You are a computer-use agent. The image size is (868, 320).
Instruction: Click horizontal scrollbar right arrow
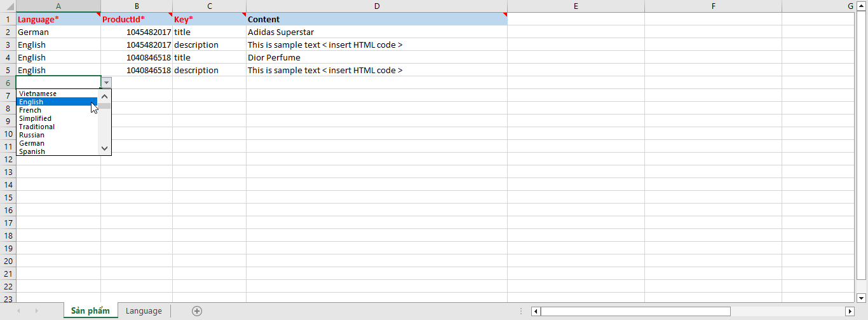coord(850,311)
